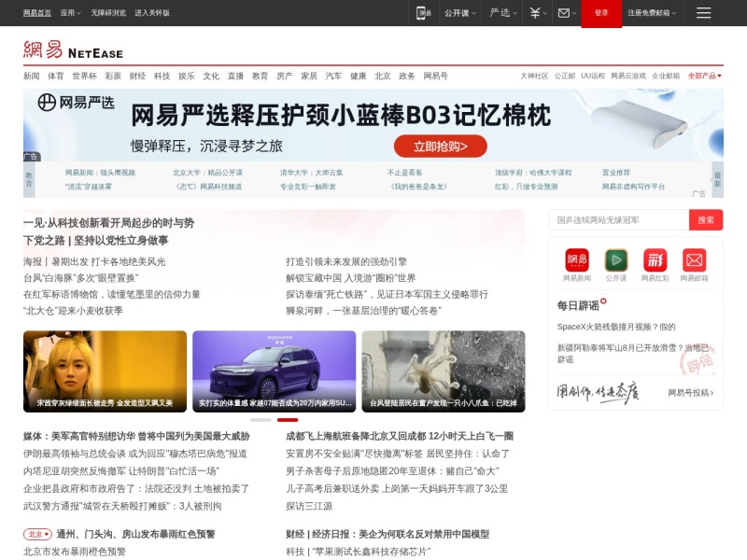Open the 世界杯 navigation item
Image resolution: width=747 pixels, height=560 pixels.
pos(84,76)
